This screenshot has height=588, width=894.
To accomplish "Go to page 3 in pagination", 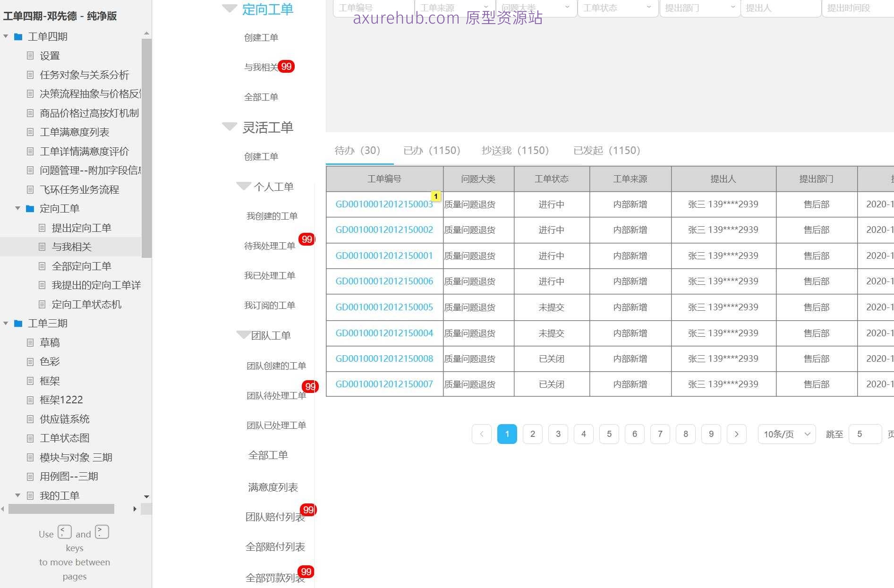I will point(558,434).
